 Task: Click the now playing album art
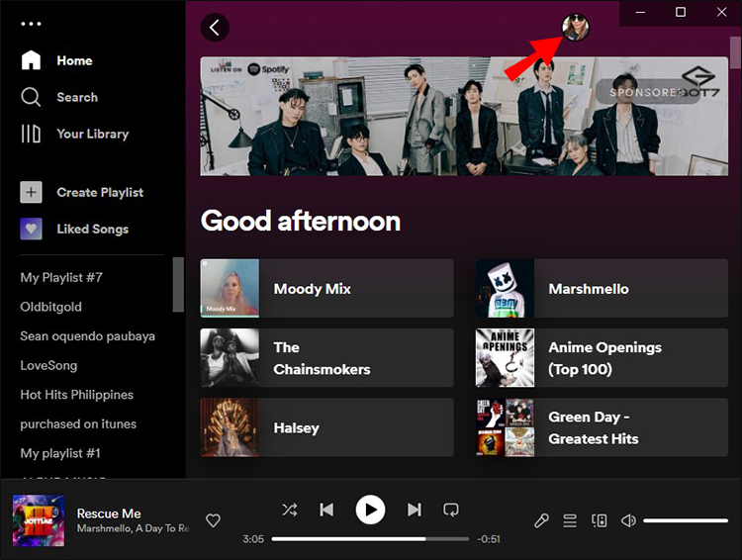tap(39, 520)
